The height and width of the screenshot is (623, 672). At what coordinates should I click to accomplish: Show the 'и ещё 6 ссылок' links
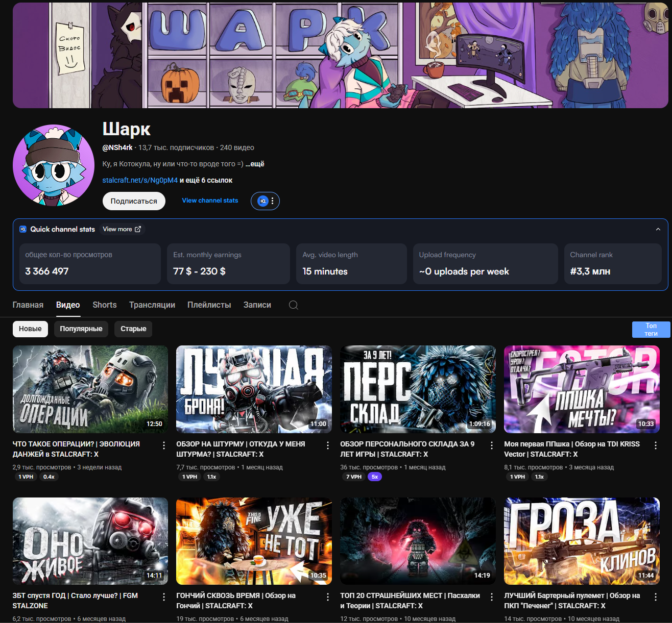206,180
